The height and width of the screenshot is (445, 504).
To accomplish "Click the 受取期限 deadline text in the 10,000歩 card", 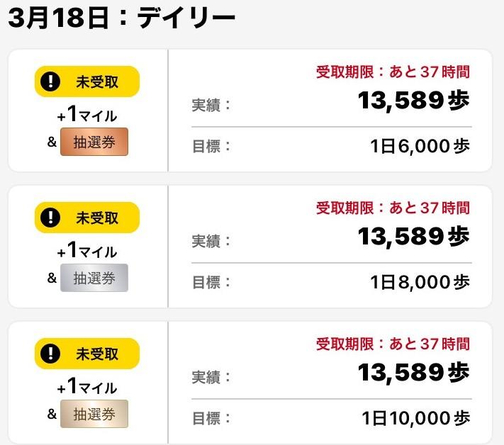I will coord(393,344).
